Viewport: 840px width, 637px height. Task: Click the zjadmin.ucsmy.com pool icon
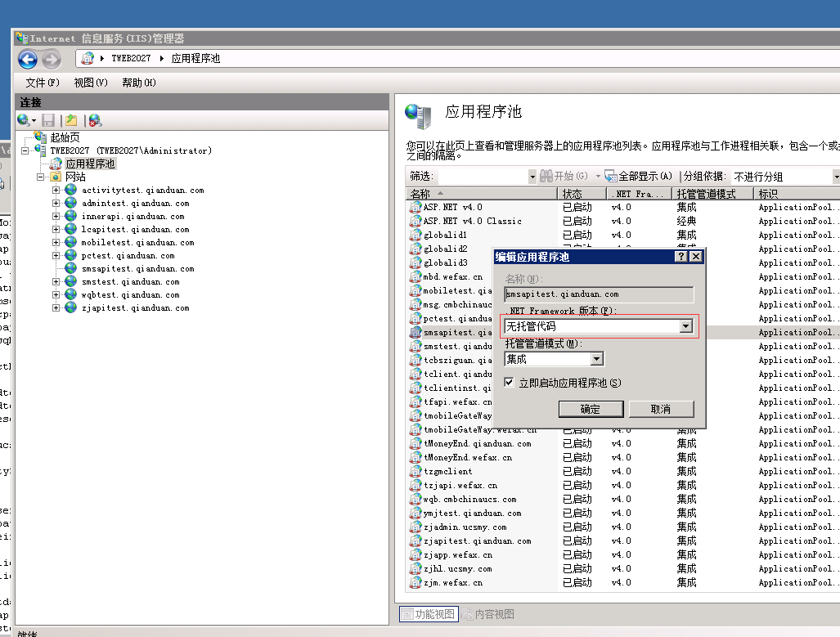pos(416,527)
